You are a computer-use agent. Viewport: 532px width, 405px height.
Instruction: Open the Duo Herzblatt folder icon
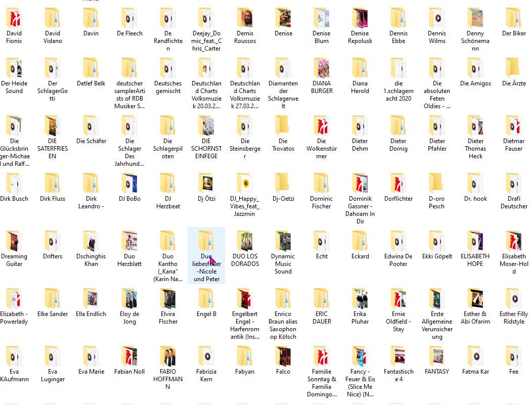pyautogui.click(x=129, y=241)
